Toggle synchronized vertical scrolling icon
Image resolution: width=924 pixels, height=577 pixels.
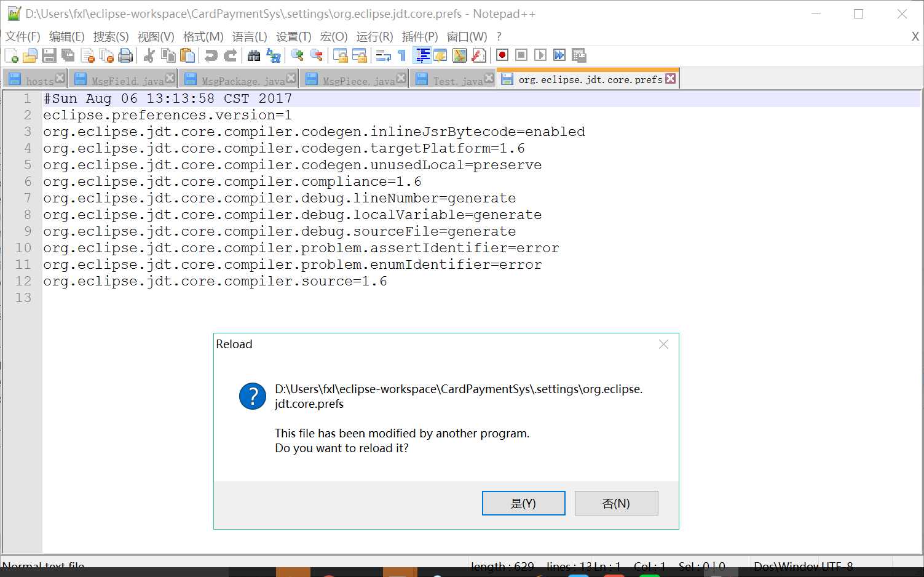[340, 55]
